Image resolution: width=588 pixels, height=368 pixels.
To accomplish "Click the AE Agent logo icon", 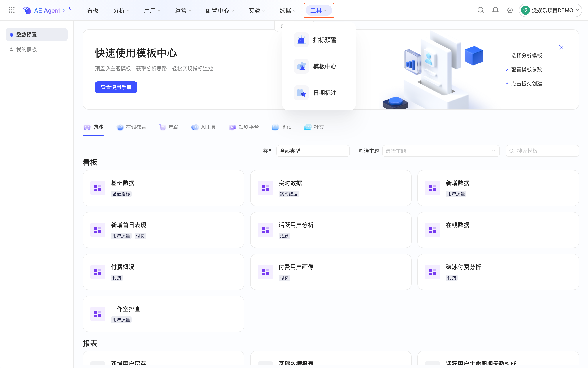I will [27, 10].
